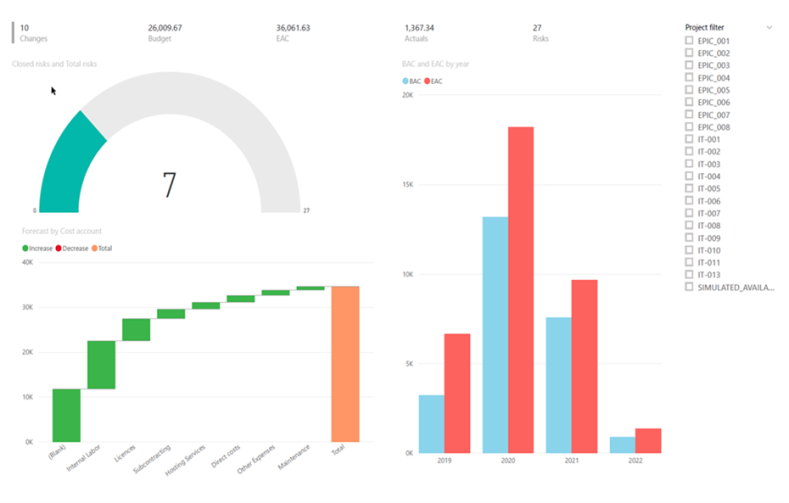Expand the Project filter dropdown chevron
This screenshot has height=503, width=789.
769,28
